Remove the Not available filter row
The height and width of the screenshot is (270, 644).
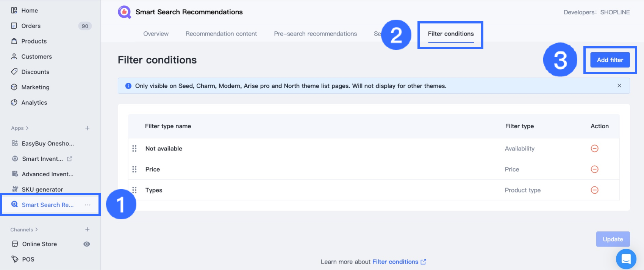tap(594, 149)
